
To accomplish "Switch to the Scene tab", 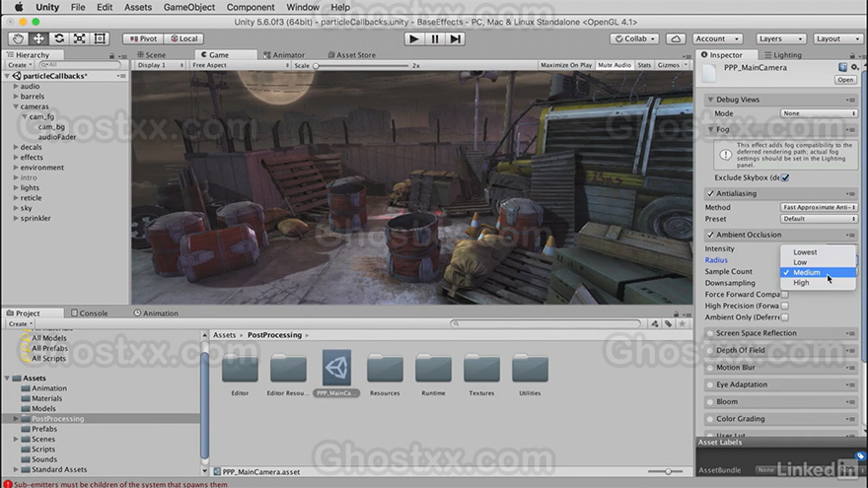I will tap(152, 55).
